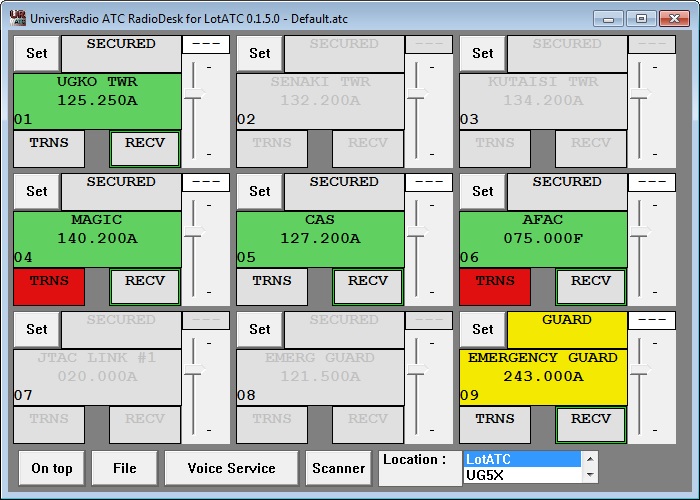Viewport: 700px width, 500px height.
Task: Click Set button for radio 09 EMERGENCY GUARD
Action: (x=483, y=329)
